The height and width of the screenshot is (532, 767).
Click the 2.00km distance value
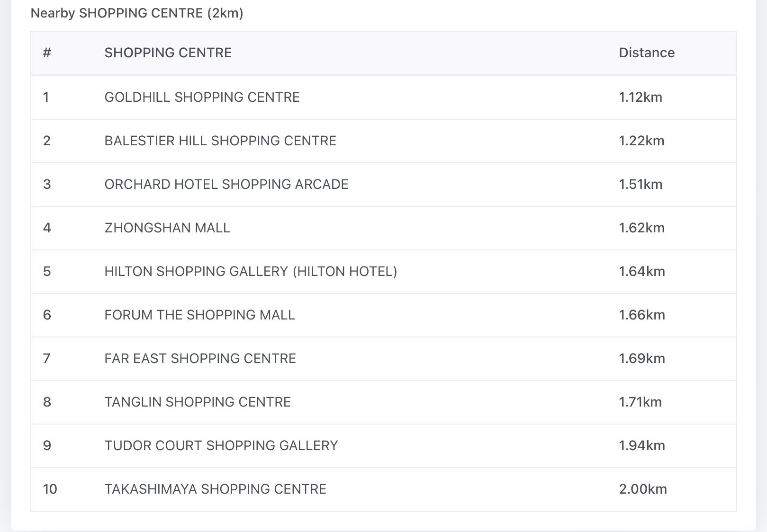642,489
